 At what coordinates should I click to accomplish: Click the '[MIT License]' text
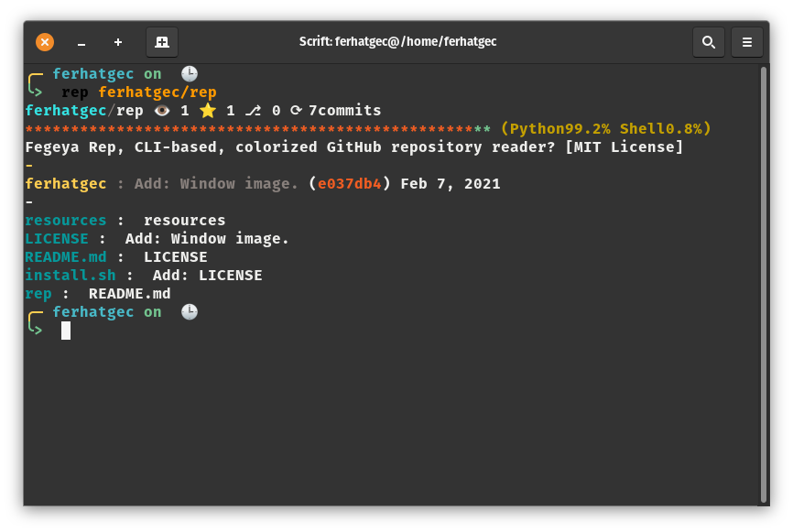coord(625,147)
